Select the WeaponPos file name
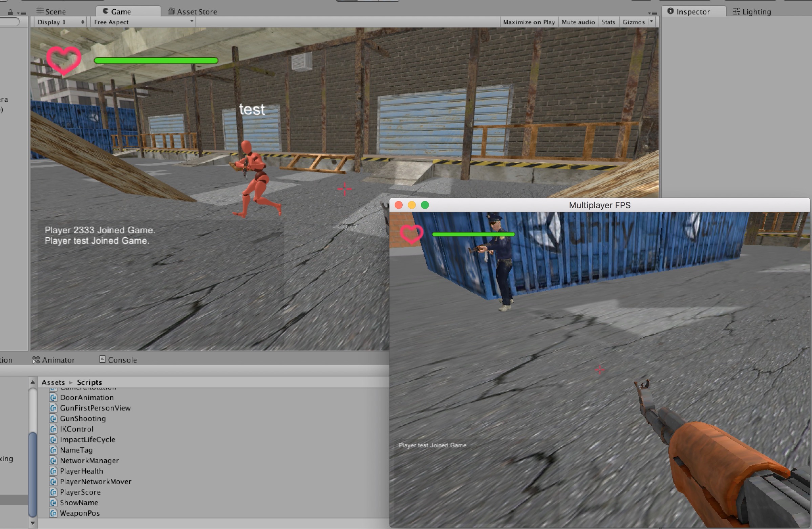812x529 pixels. point(80,513)
